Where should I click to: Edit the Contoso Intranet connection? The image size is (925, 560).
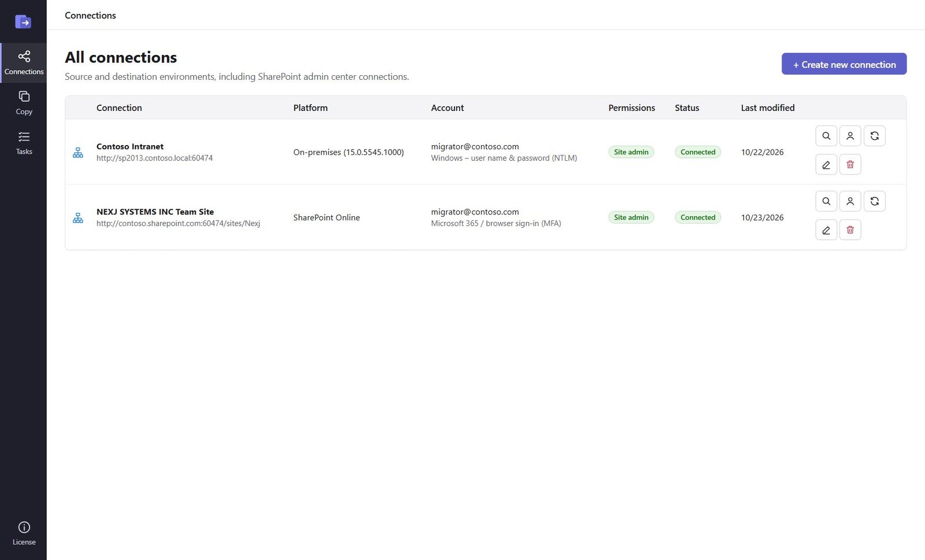pyautogui.click(x=826, y=165)
